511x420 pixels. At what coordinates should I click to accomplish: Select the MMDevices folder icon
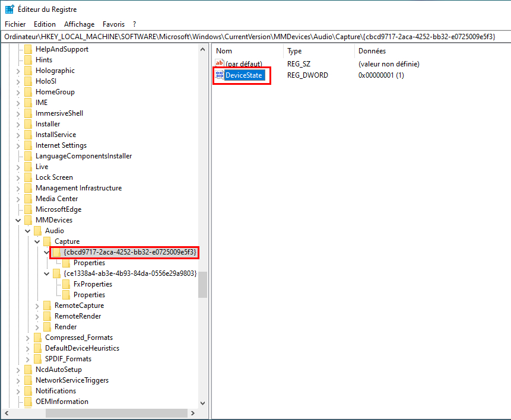click(28, 220)
